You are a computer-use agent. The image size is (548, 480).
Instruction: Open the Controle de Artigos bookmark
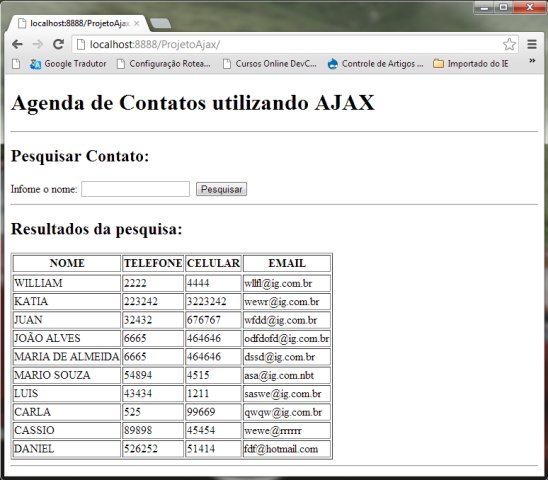pyautogui.click(x=375, y=64)
